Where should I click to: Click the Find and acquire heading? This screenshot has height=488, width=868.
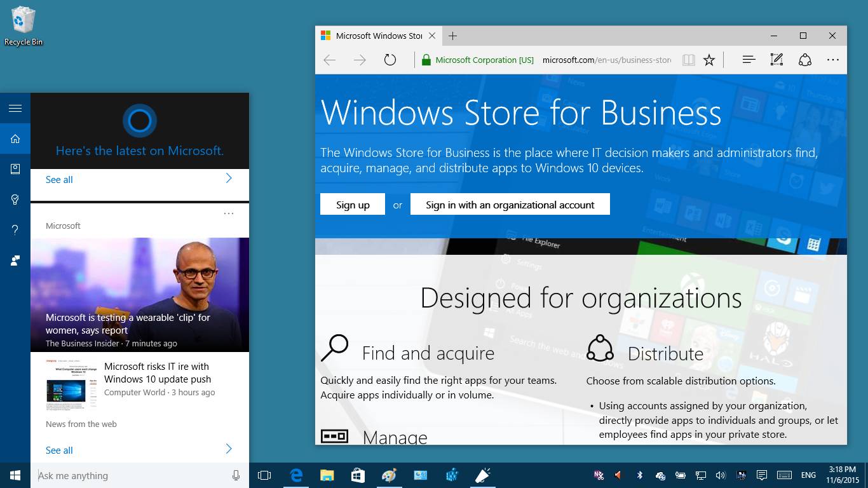(428, 353)
